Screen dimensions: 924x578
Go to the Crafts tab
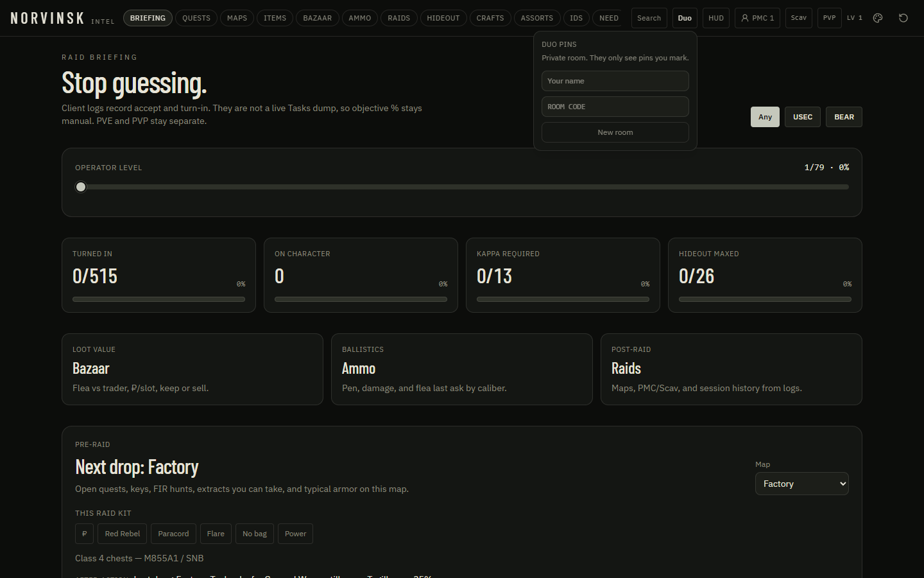pyautogui.click(x=490, y=18)
